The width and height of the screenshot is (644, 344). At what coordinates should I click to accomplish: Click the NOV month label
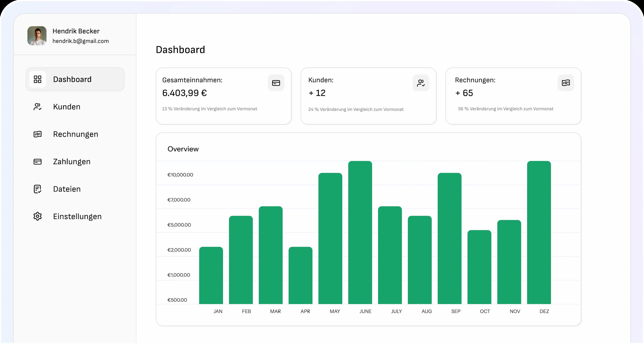click(x=515, y=311)
